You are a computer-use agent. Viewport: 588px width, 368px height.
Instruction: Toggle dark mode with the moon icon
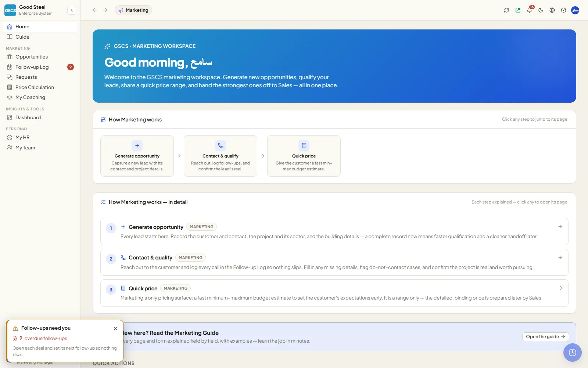tap(541, 10)
